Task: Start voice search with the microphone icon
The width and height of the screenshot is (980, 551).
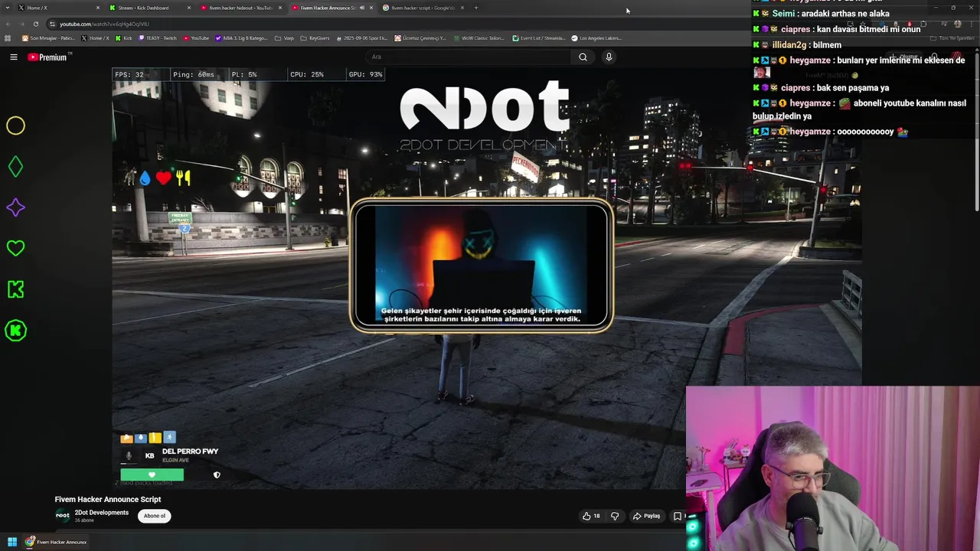Action: [x=609, y=57]
